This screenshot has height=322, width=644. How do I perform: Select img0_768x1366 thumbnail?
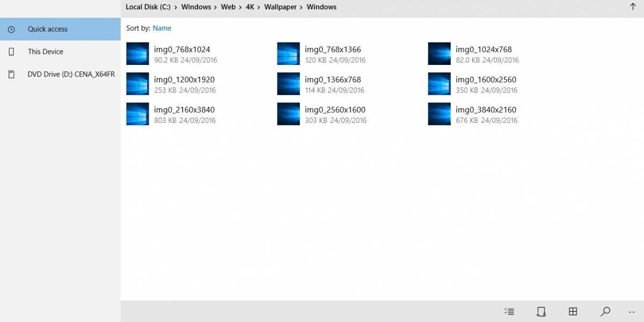(288, 54)
